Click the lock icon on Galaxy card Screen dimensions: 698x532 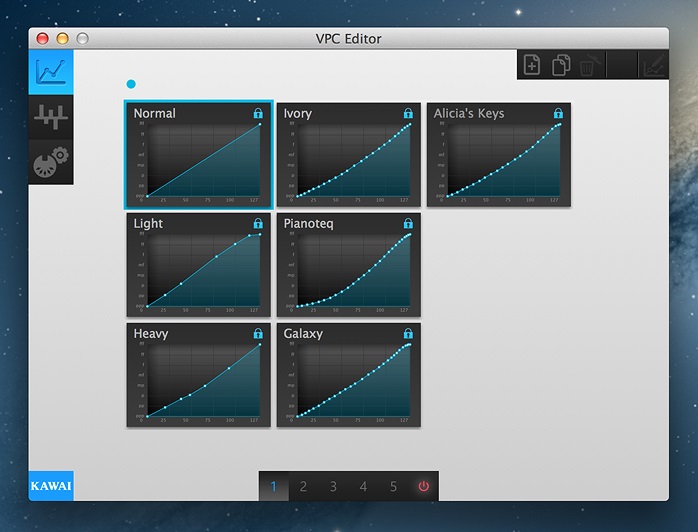point(408,333)
